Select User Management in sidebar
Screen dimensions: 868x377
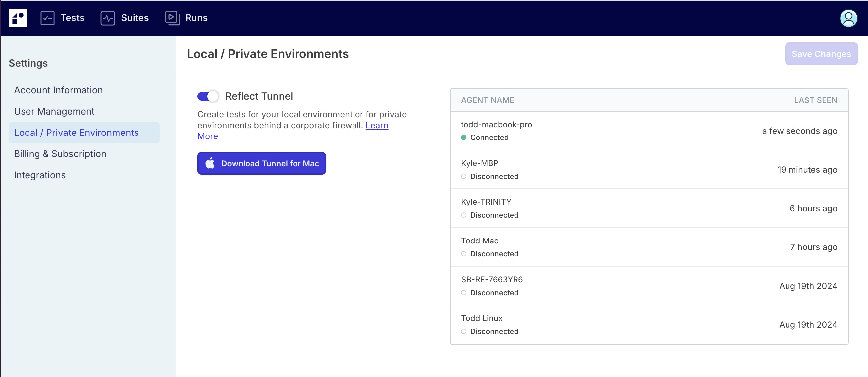coord(54,112)
